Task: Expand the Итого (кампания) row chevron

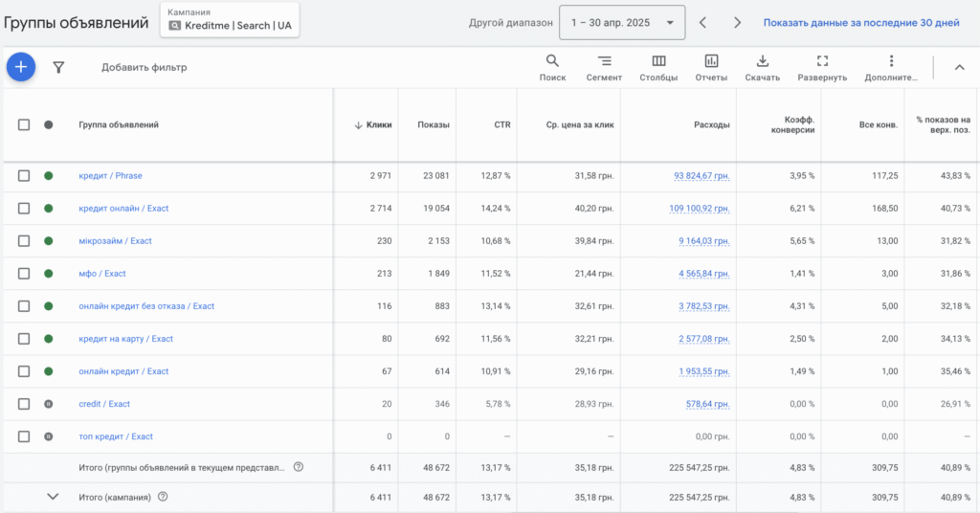Action: coord(53,497)
